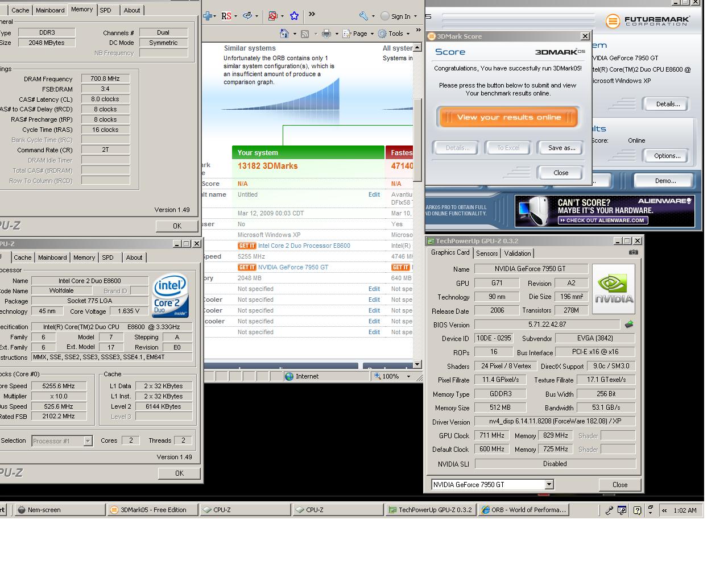
Task: Open the Home button dropdown arrow
Action: 294,34
